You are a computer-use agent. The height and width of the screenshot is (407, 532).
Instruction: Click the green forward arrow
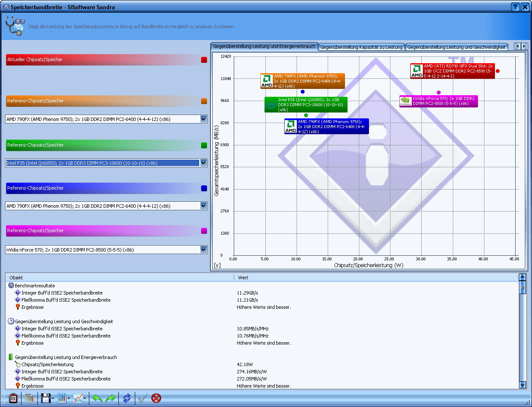110,398
